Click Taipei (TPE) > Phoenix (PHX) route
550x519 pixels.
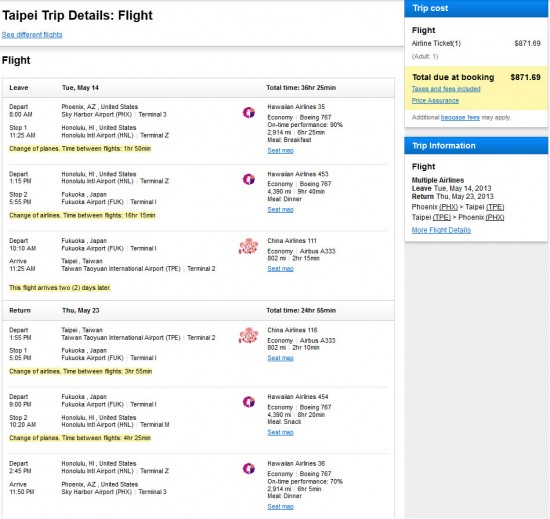(458, 217)
